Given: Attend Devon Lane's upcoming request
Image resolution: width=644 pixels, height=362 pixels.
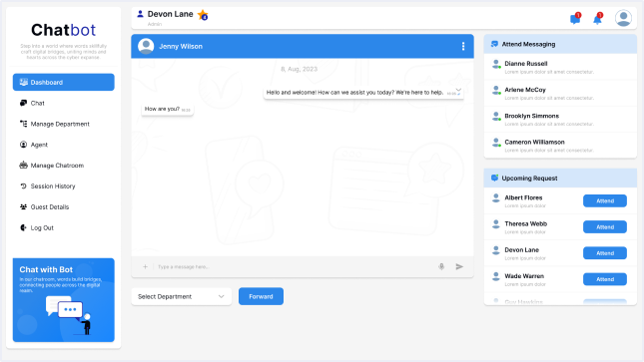Looking at the screenshot, I should [x=605, y=253].
